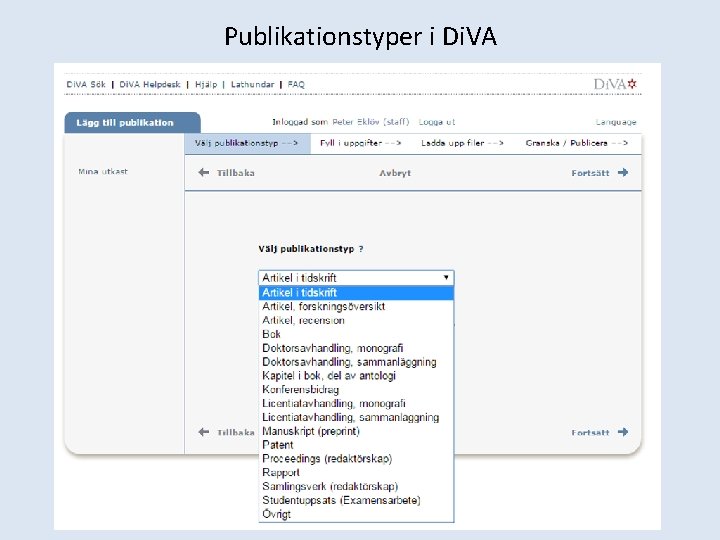This screenshot has height=540, width=720.
Task: Click the bottom Fortsätt arrow icon
Action: 623,432
